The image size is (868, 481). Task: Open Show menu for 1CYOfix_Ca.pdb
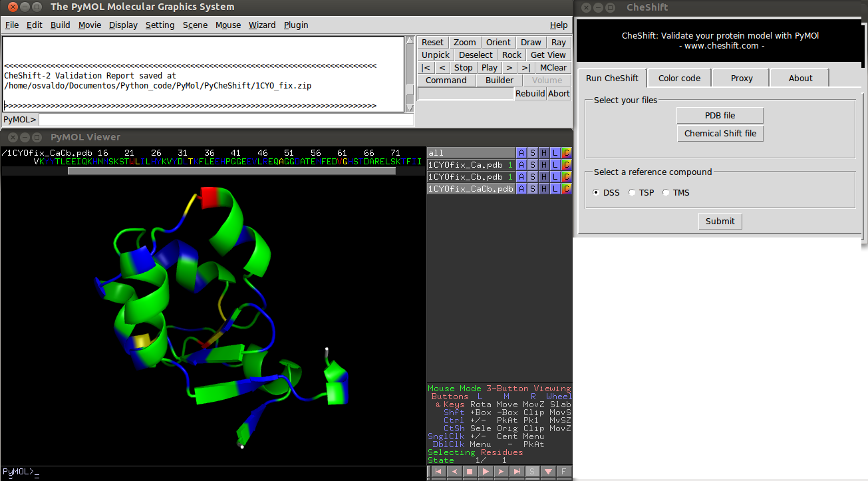pyautogui.click(x=533, y=165)
